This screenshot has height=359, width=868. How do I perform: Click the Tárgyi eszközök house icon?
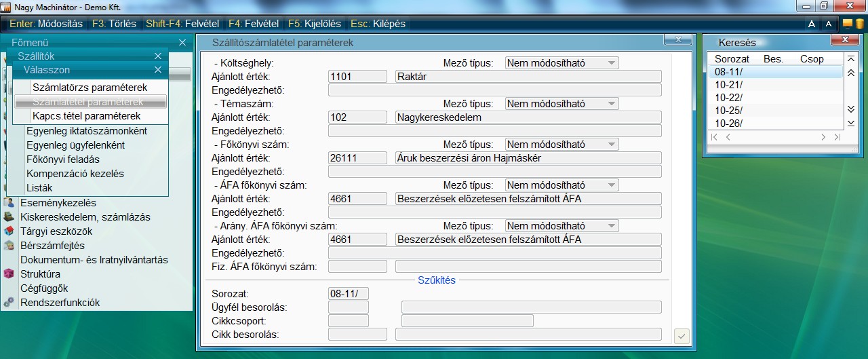pyautogui.click(x=9, y=231)
